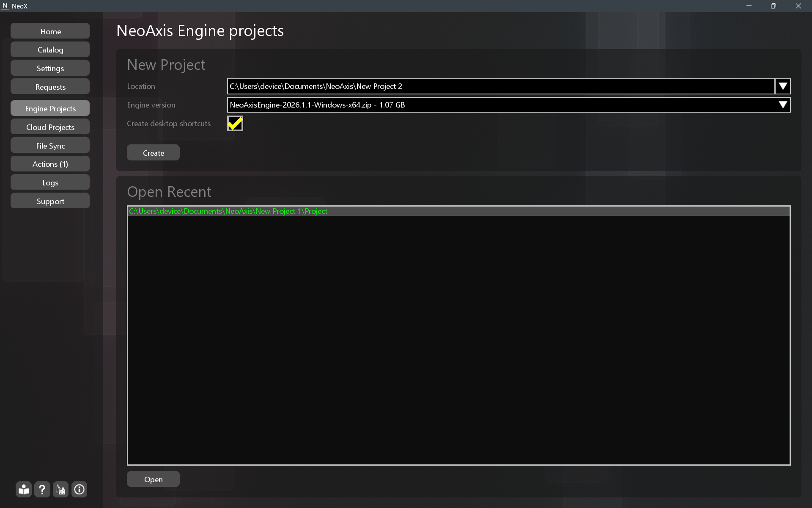The height and width of the screenshot is (508, 812).
Task: Open the Support section
Action: [x=50, y=202]
